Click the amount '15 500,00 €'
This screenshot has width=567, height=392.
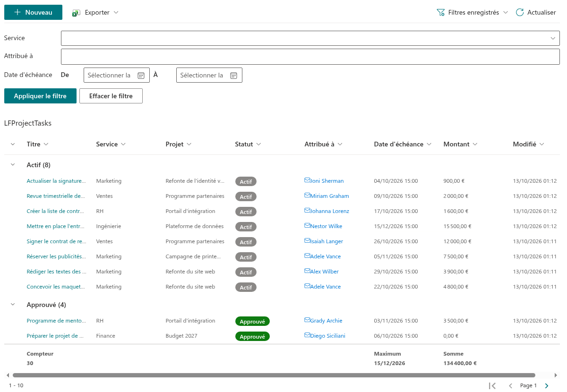(457, 226)
